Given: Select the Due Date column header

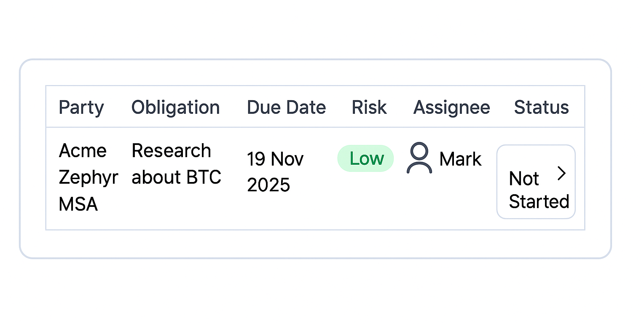Looking at the screenshot, I should coord(286,107).
